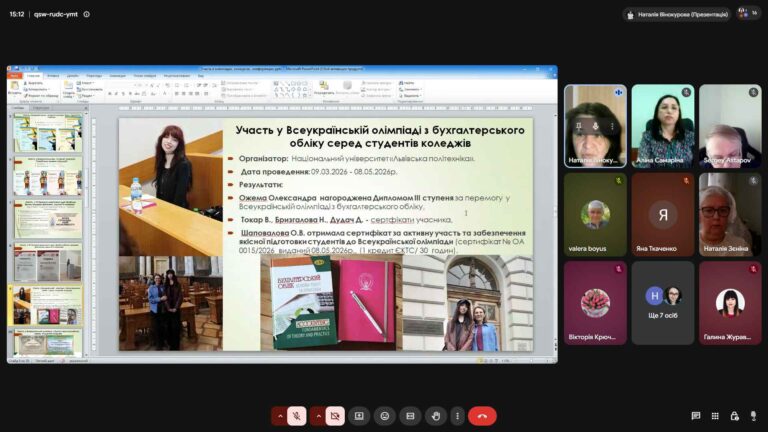The width and height of the screenshot is (768, 432).
Task: Unmute the microphone in Meet
Action: click(x=296, y=416)
